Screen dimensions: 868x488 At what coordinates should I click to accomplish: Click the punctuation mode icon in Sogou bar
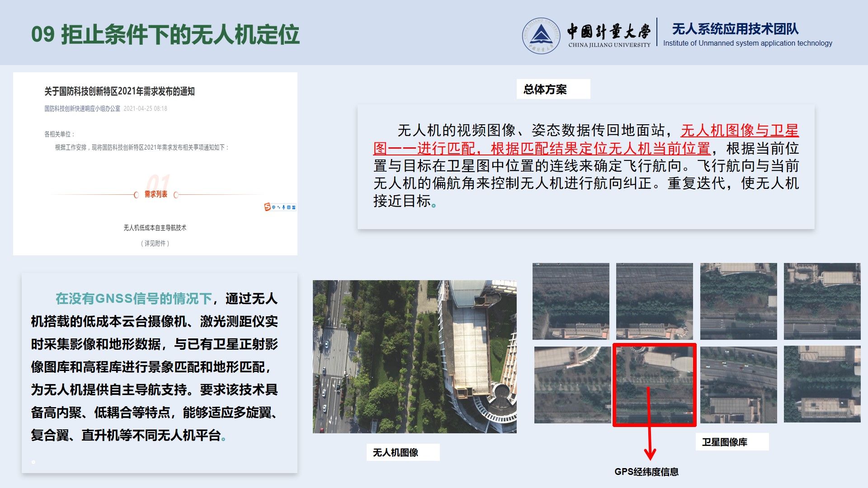tap(278, 207)
